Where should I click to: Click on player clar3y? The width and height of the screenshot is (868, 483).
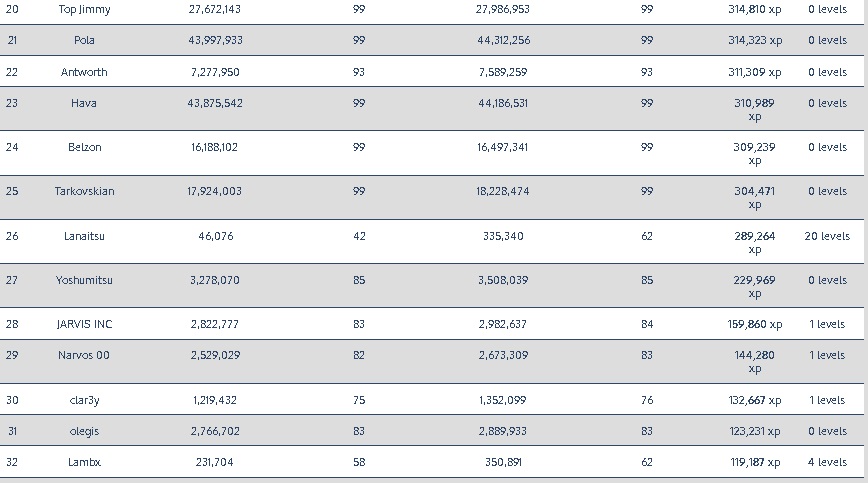[84, 400]
